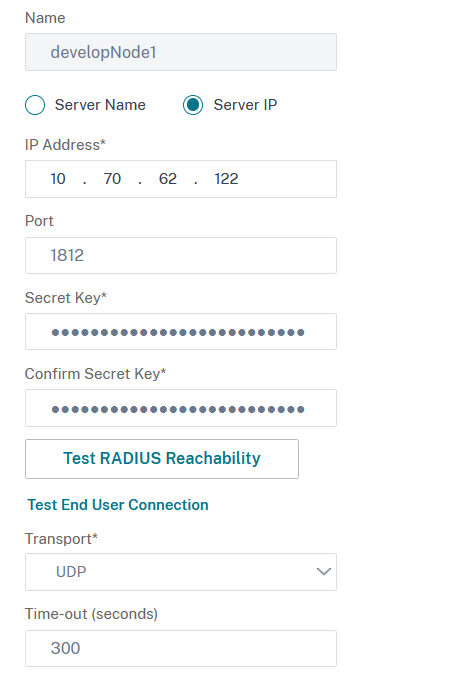Focus the Time-out field showing 300
The image size is (469, 676).
click(181, 648)
